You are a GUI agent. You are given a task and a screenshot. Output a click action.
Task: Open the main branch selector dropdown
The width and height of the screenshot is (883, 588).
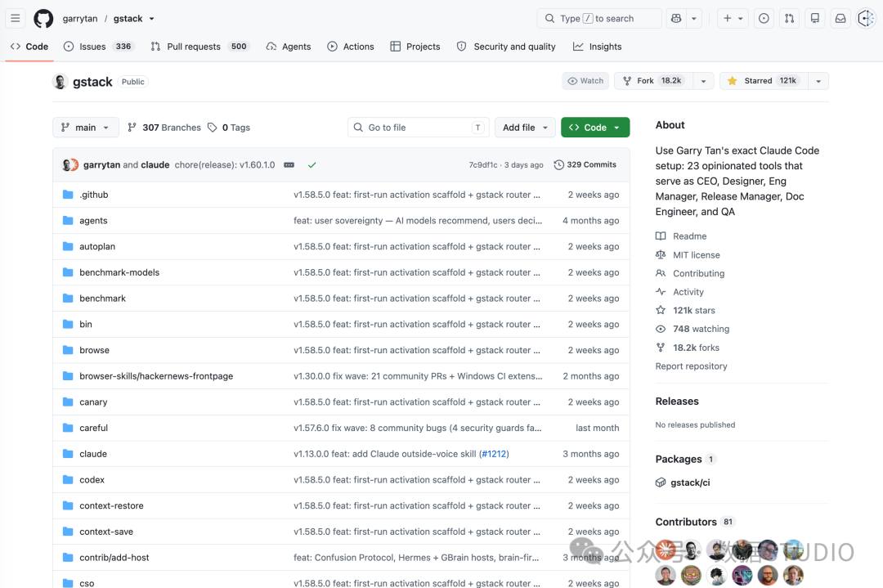pyautogui.click(x=86, y=128)
